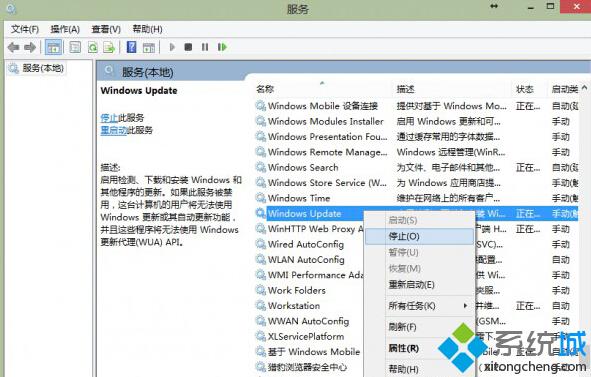Choose 属性(R) in the context menu
This screenshot has height=377, width=591.
tap(420, 348)
